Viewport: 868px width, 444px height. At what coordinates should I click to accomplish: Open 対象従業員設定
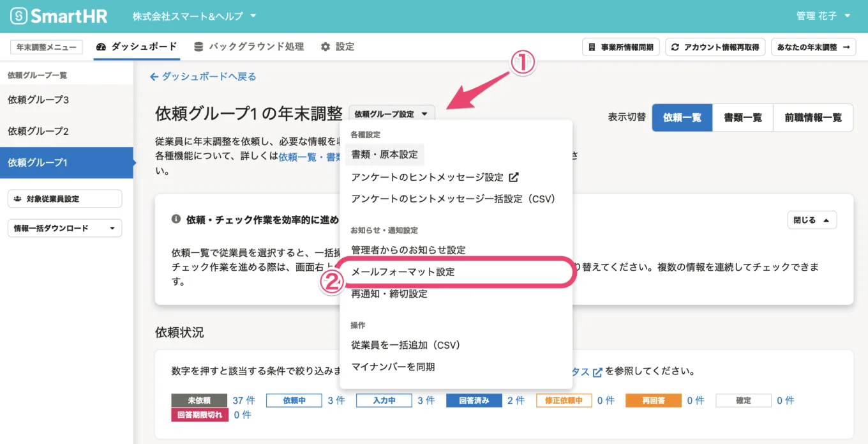coord(64,199)
